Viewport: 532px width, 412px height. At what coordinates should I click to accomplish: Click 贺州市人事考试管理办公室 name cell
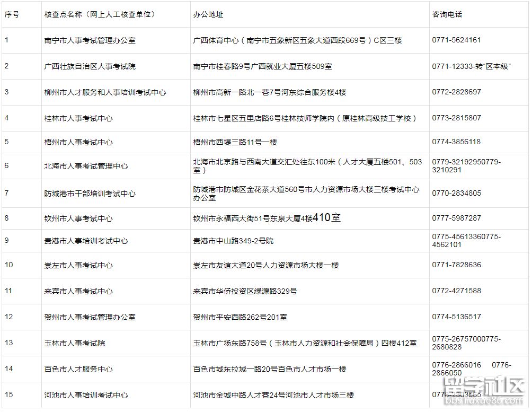pyautogui.click(x=90, y=317)
